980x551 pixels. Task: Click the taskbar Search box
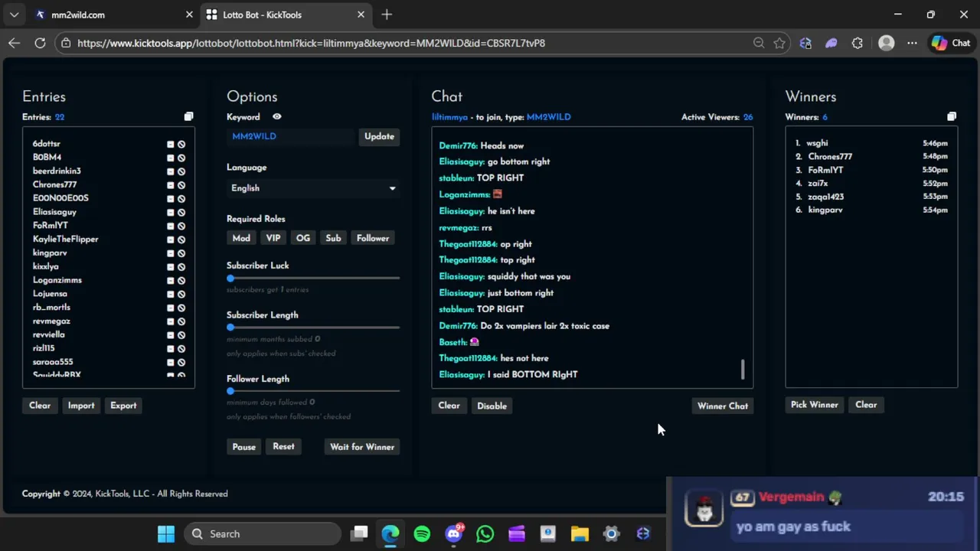click(x=262, y=533)
